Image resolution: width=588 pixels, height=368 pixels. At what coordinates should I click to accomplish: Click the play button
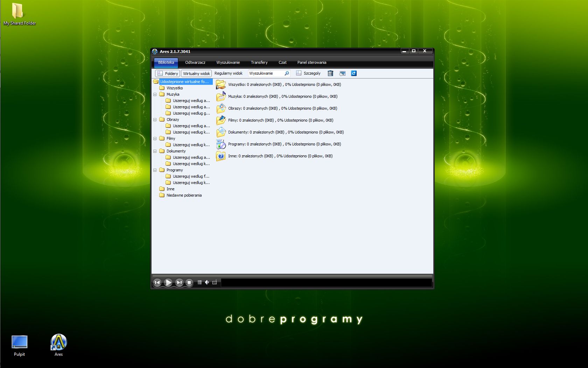168,282
